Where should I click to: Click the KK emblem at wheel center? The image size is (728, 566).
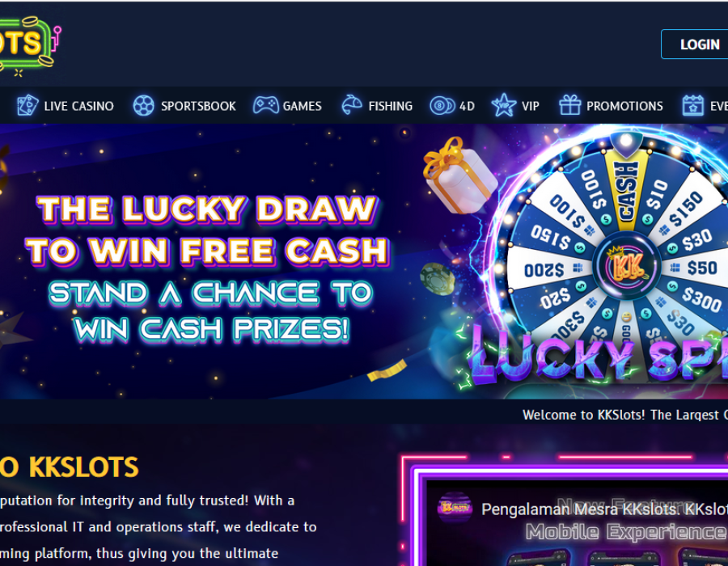click(626, 266)
